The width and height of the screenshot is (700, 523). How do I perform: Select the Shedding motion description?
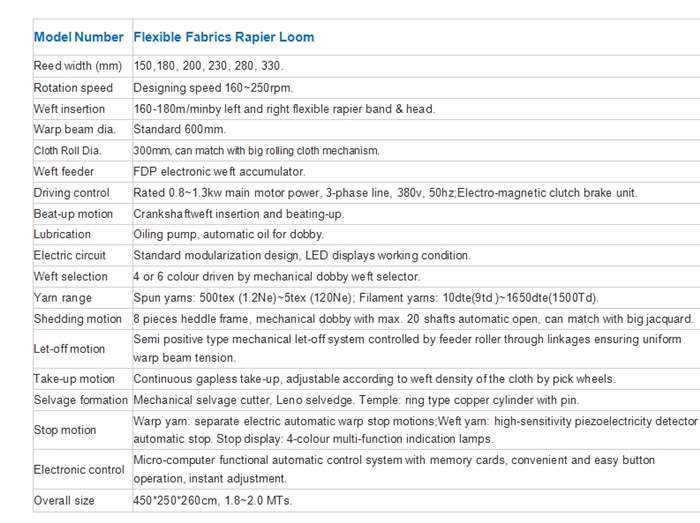click(413, 319)
